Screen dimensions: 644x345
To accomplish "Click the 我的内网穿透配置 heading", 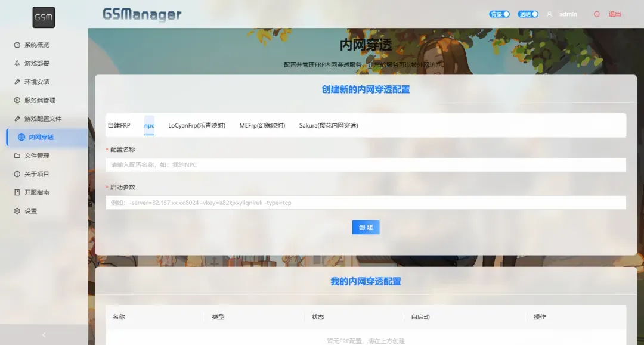I will click(x=366, y=281).
